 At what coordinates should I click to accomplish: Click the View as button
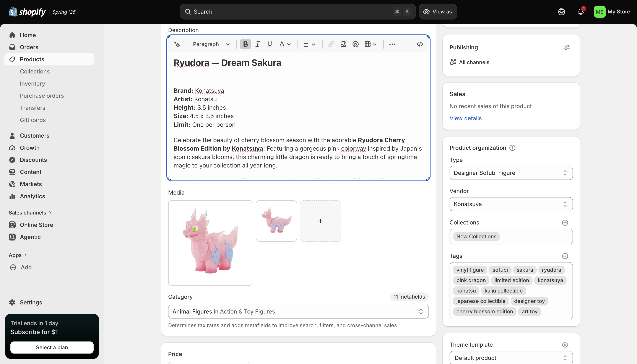click(438, 12)
